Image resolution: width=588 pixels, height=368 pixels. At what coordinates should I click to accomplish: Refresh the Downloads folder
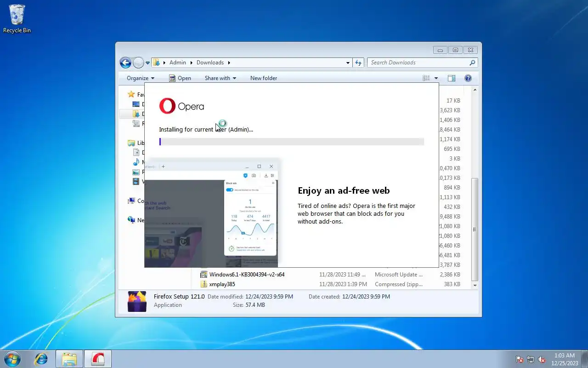pyautogui.click(x=359, y=63)
